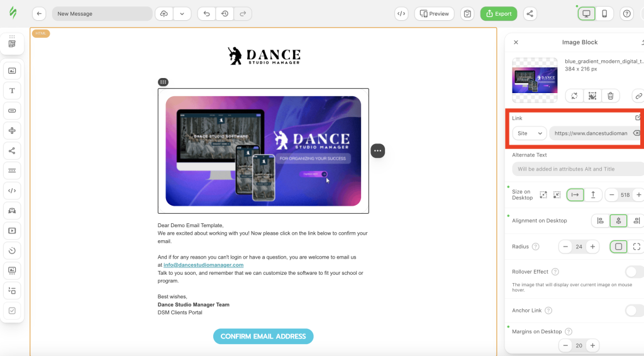Click the Preview button
This screenshot has height=356, width=644.
pyautogui.click(x=434, y=14)
